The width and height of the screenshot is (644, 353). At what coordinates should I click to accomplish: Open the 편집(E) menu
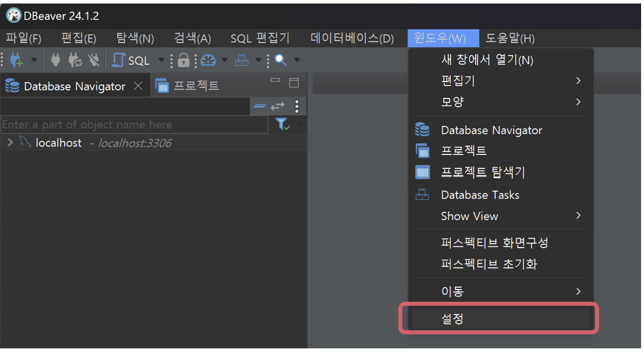[x=79, y=38]
